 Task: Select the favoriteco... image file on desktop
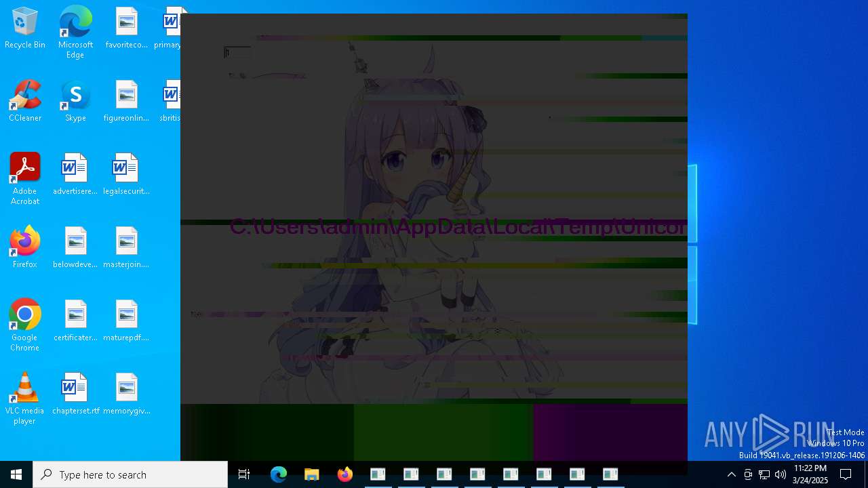pyautogui.click(x=127, y=28)
